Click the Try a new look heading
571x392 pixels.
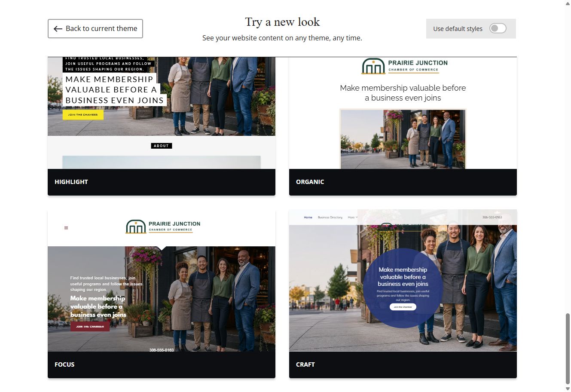[282, 22]
